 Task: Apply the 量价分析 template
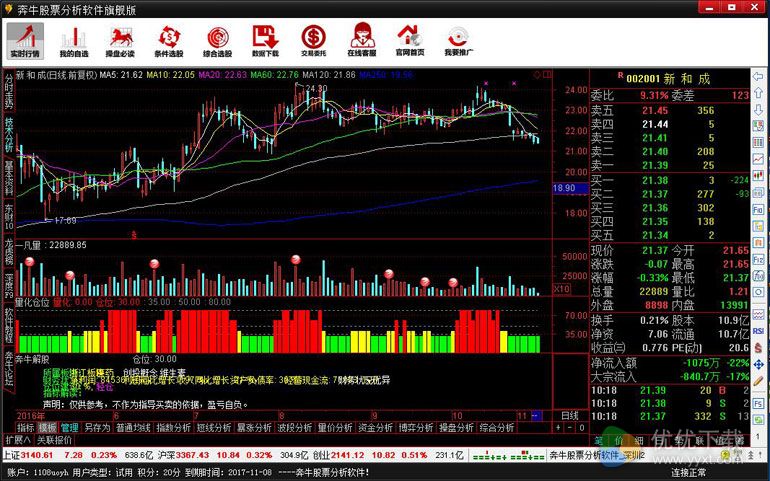click(335, 427)
